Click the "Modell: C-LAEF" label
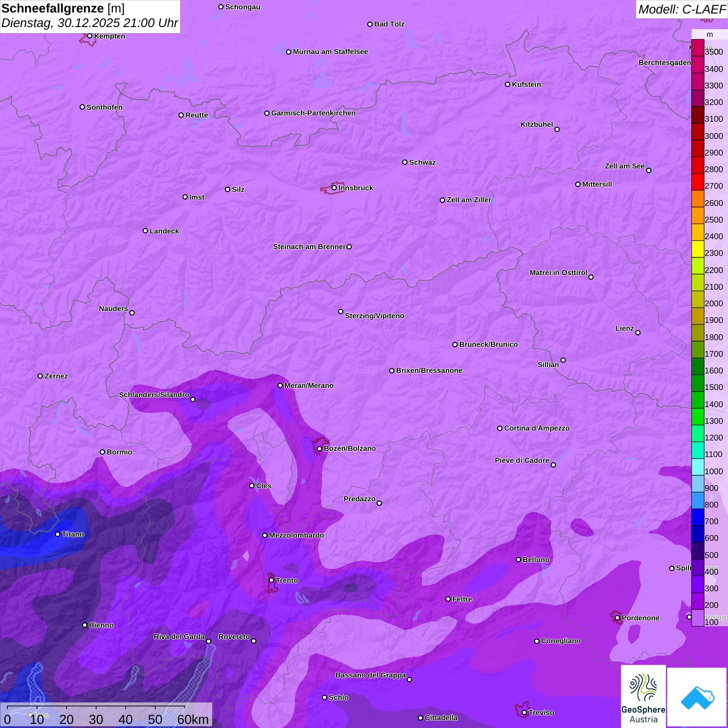 (682, 9)
